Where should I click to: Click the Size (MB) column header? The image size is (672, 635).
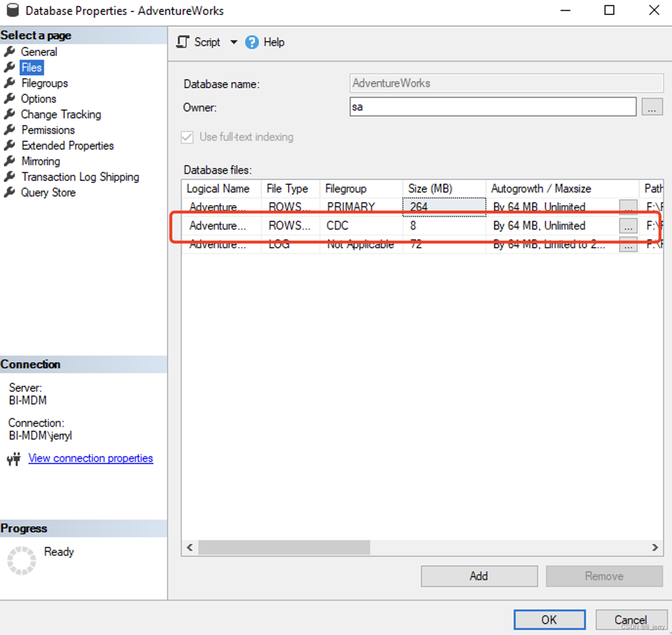point(444,189)
